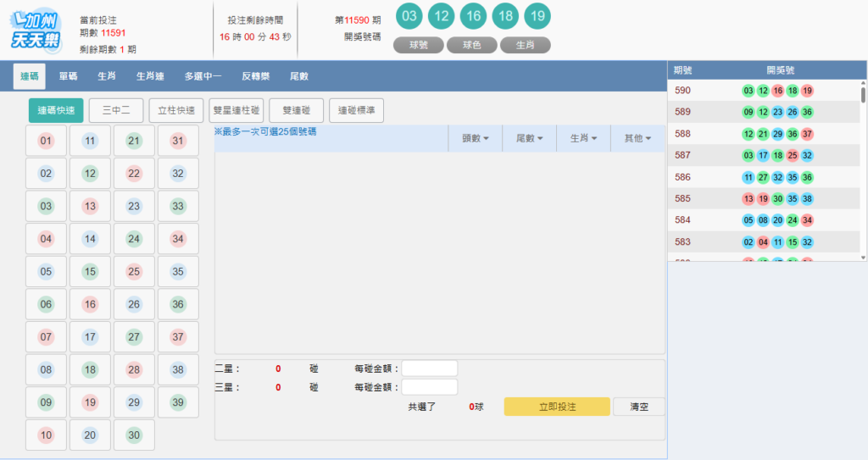Open the 頭數 dropdown
The height and width of the screenshot is (460, 868).
coord(475,138)
